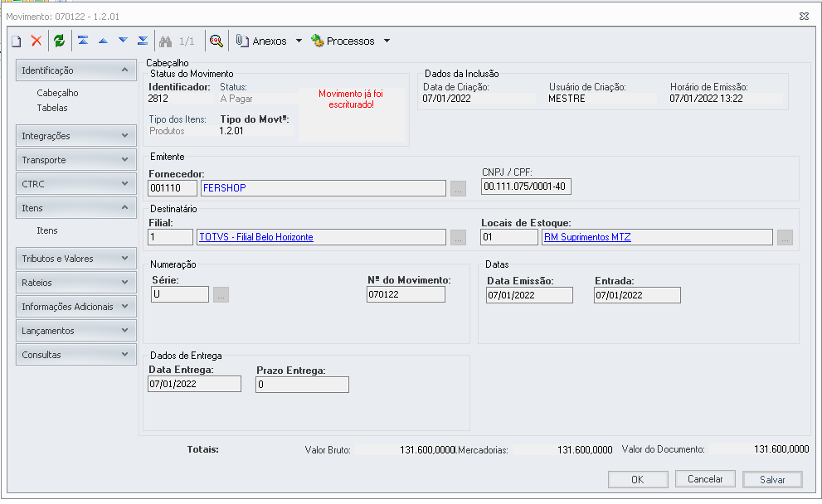Expand the CTRC section
822x504 pixels.
coord(76,184)
